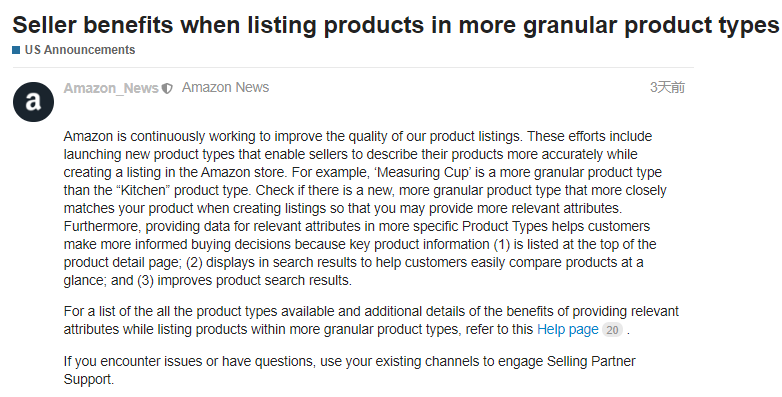This screenshot has width=782, height=397.
Task: Click the 20 click-count badge
Action: click(612, 330)
